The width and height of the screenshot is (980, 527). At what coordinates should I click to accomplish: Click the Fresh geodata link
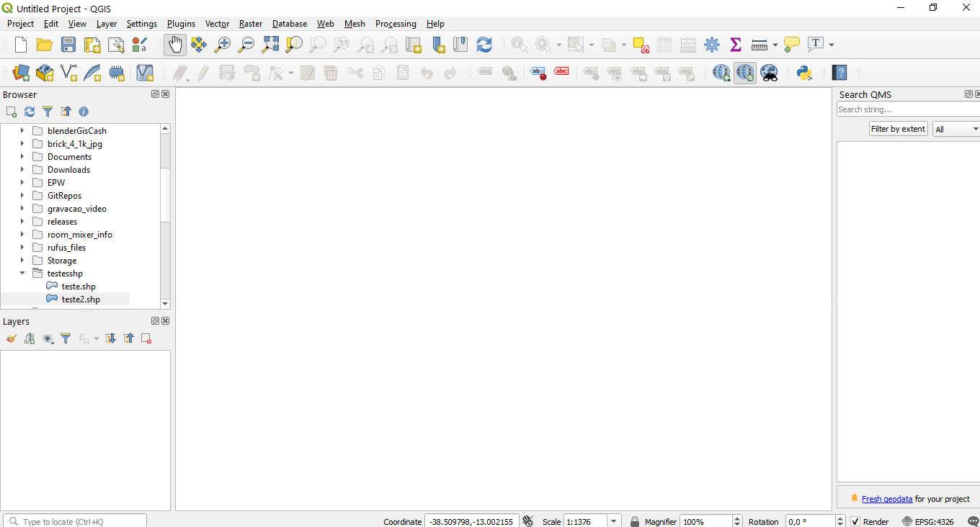tap(887, 498)
